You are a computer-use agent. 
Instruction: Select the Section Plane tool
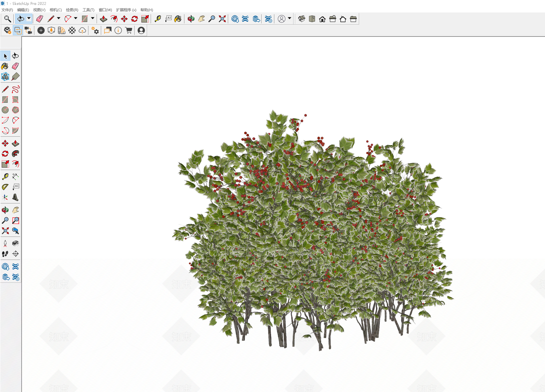(x=16, y=254)
